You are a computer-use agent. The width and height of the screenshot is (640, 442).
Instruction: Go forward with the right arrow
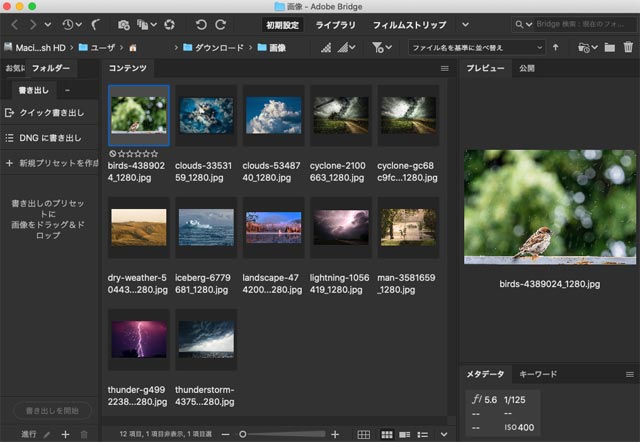pos(33,25)
